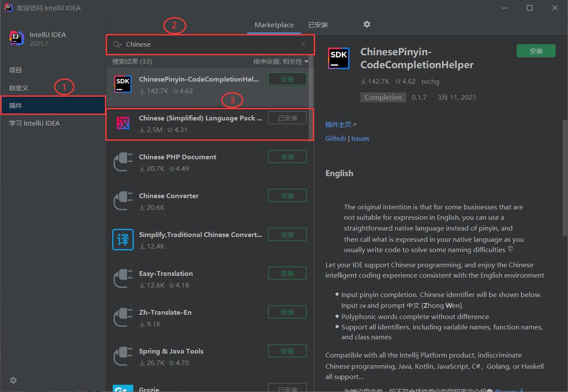Click the Chinese PHP Document plug icon
Viewport: 568px width, 392px height.
123,162
